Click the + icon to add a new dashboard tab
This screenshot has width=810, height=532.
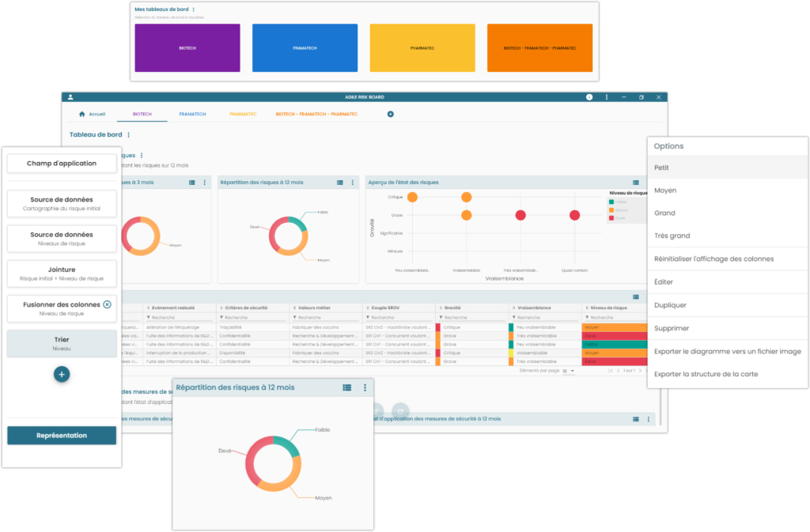(390, 114)
